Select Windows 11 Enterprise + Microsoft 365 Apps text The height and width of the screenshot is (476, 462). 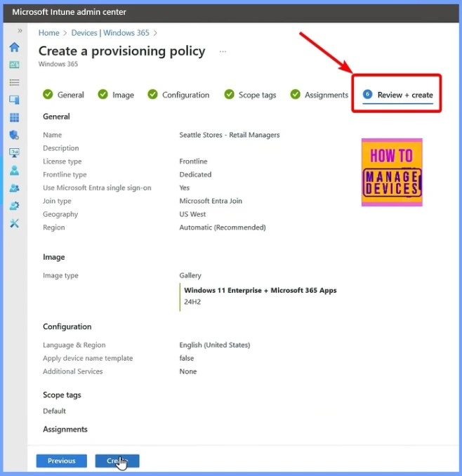coord(260,290)
